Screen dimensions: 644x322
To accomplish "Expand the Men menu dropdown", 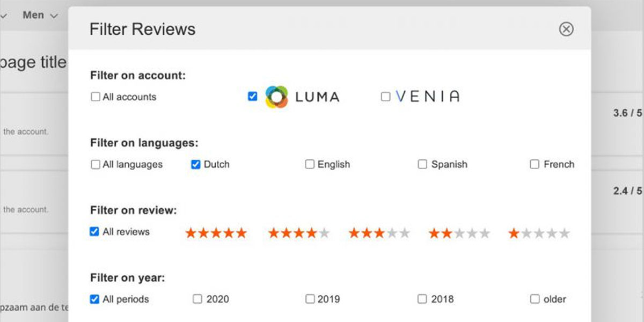I will pyautogui.click(x=40, y=15).
